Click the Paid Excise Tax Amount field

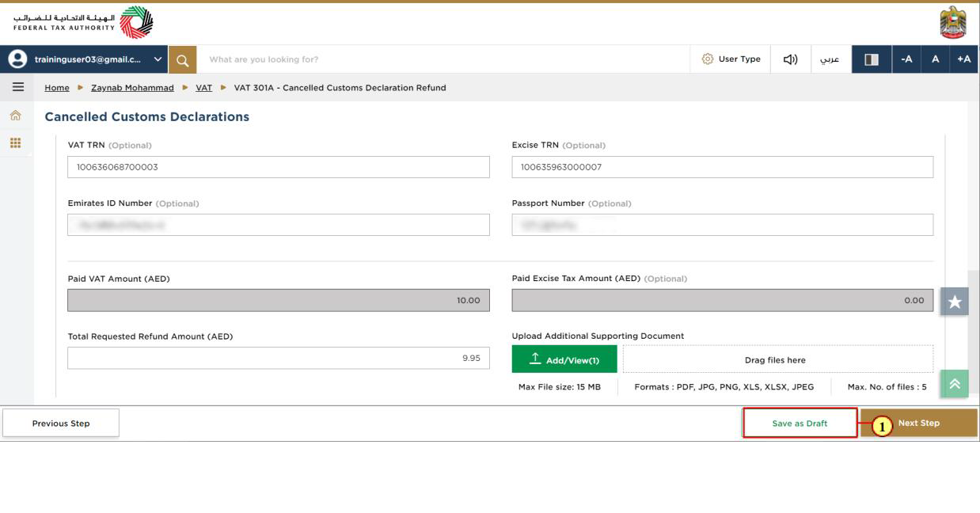(723, 300)
